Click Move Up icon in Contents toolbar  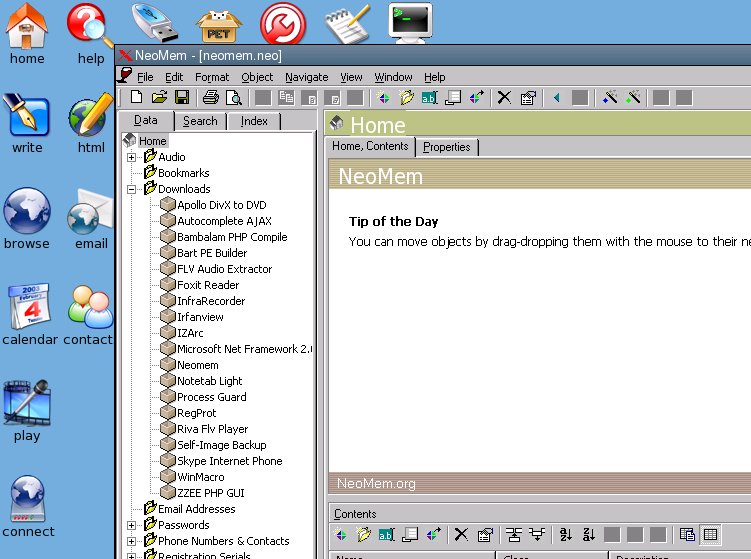coord(514,535)
